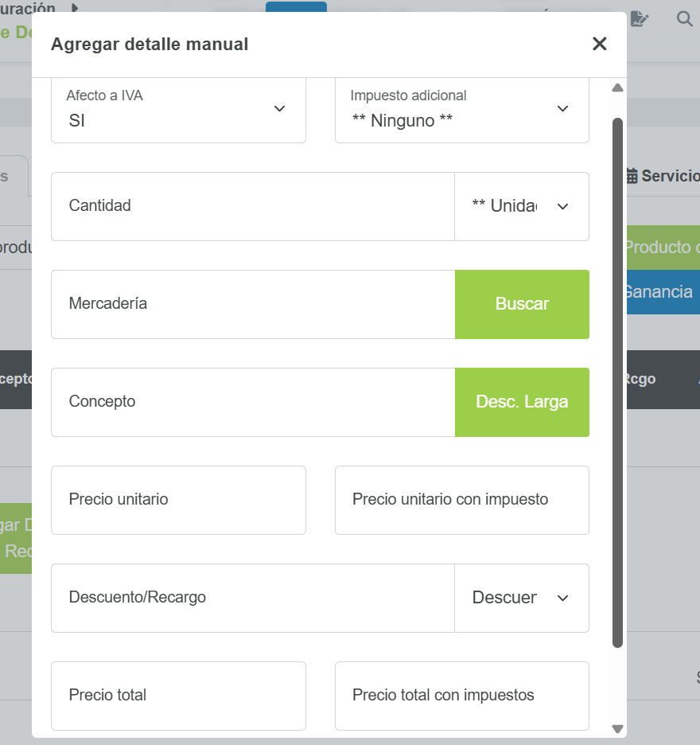Focus Precio unitario con impuesto field
The width and height of the screenshot is (700, 745).
pyautogui.click(x=461, y=500)
